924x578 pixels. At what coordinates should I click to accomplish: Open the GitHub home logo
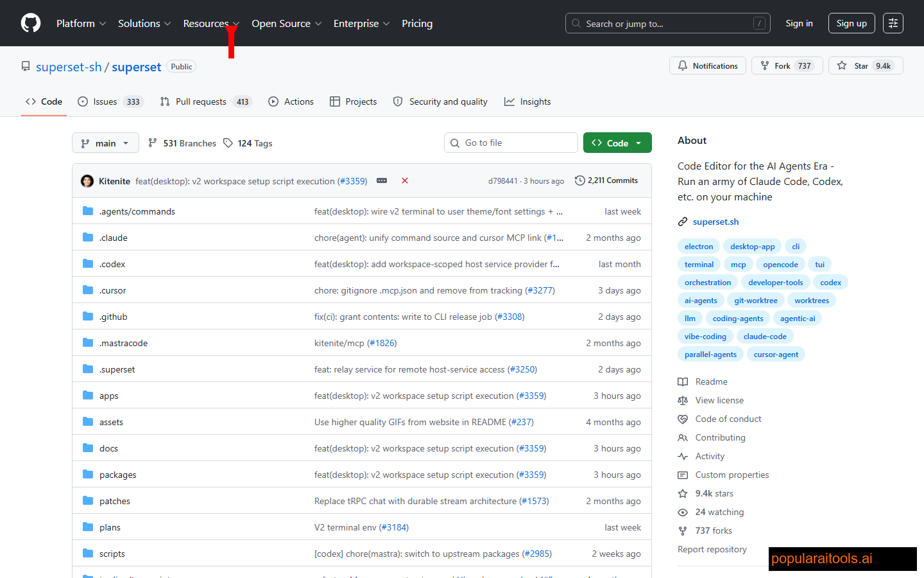point(30,22)
